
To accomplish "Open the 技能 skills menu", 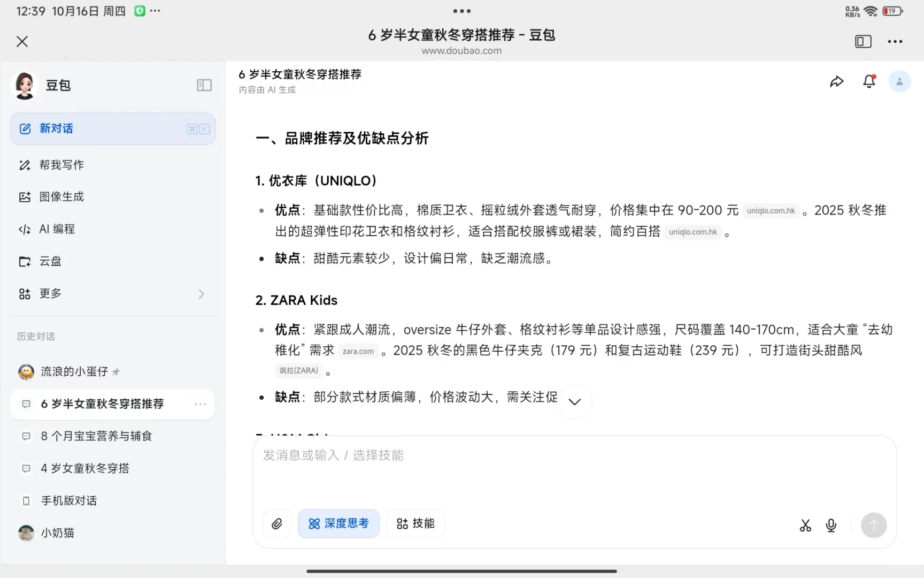I will [x=415, y=524].
